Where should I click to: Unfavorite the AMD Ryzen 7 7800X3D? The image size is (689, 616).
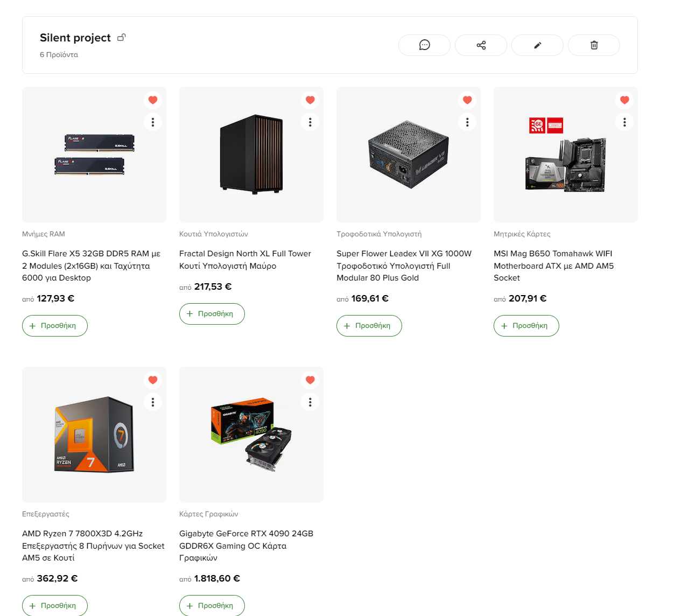click(153, 380)
